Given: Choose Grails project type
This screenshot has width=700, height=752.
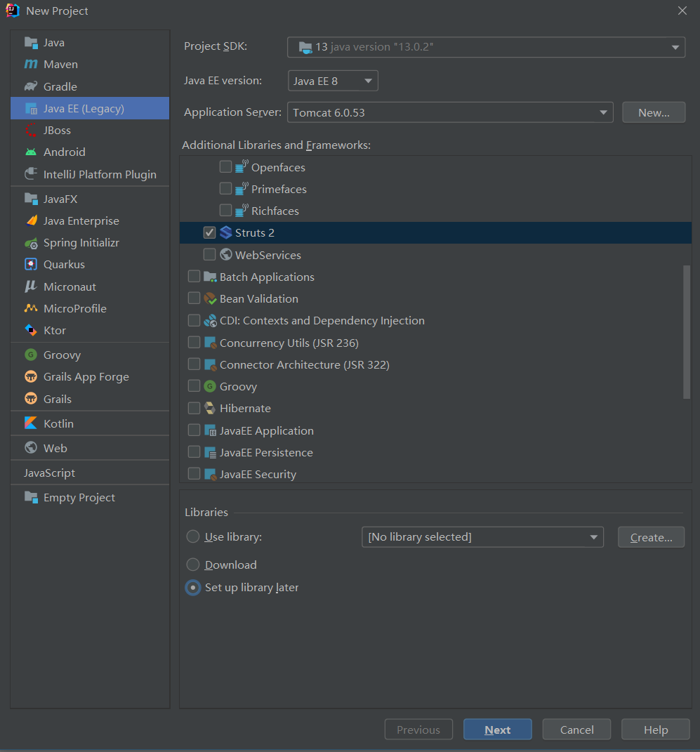Looking at the screenshot, I should 90,399.
